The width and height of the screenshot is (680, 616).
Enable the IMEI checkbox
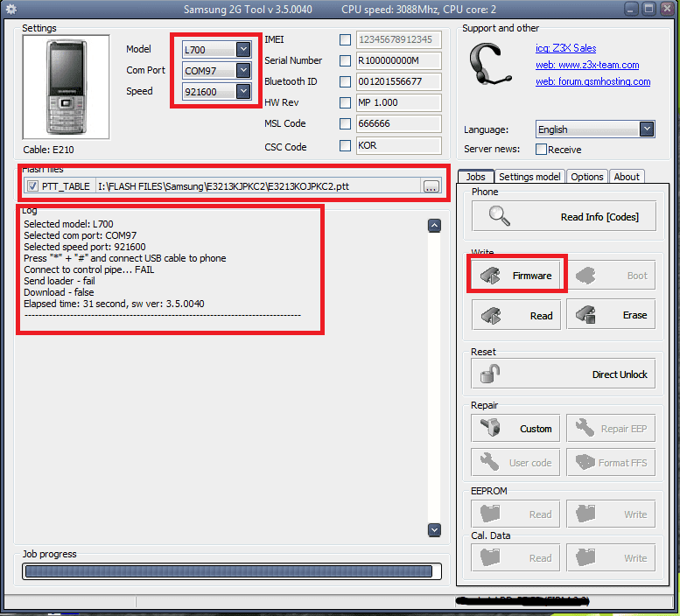pyautogui.click(x=345, y=40)
